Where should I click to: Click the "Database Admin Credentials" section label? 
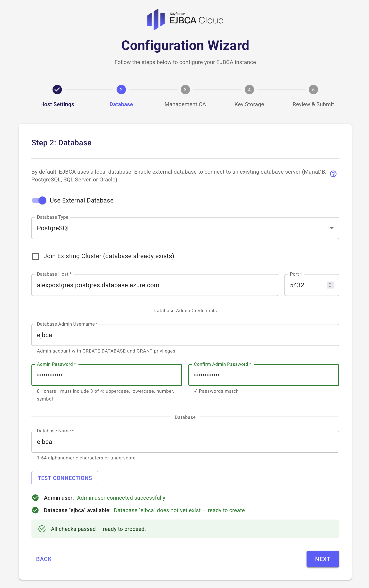[185, 310]
